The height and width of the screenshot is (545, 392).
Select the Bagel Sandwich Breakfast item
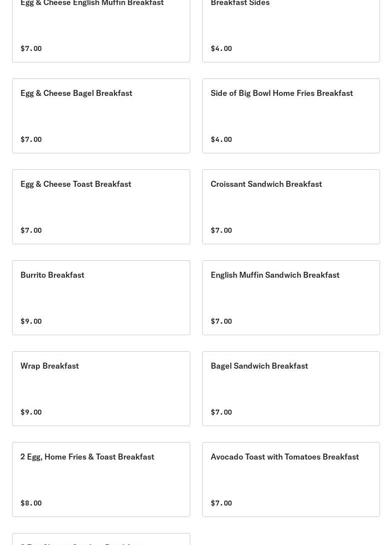(x=259, y=366)
